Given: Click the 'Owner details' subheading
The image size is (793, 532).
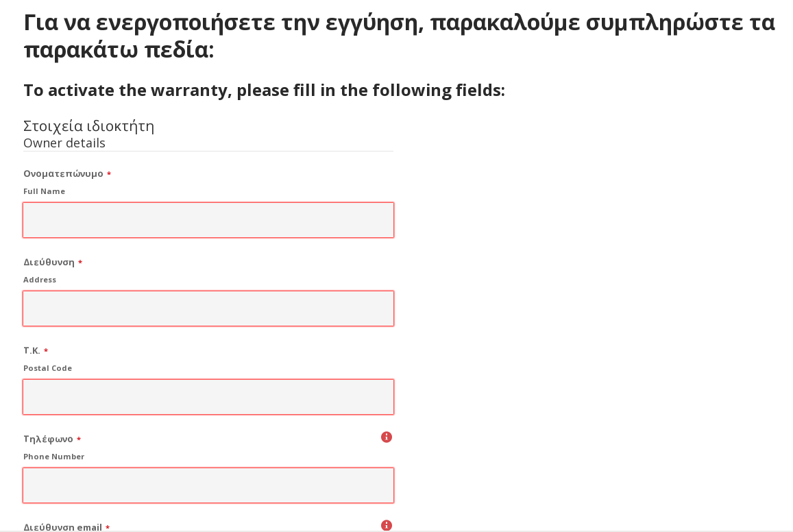Looking at the screenshot, I should coord(64,143).
